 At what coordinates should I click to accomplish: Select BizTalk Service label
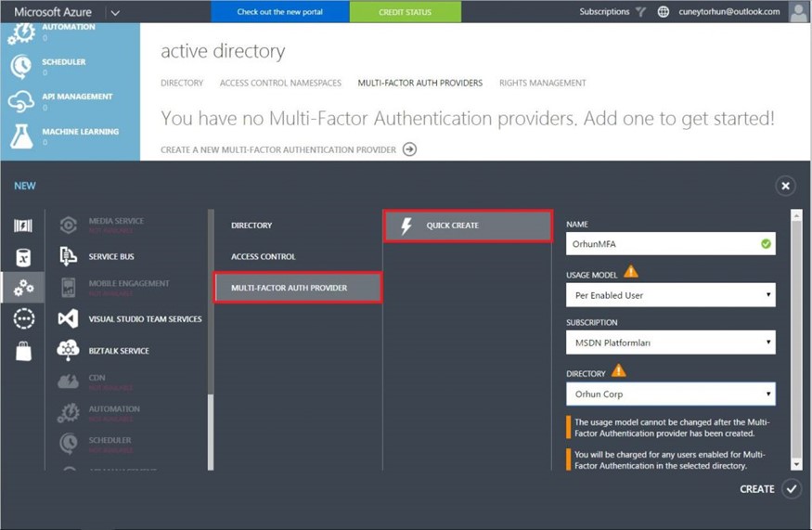(x=119, y=351)
